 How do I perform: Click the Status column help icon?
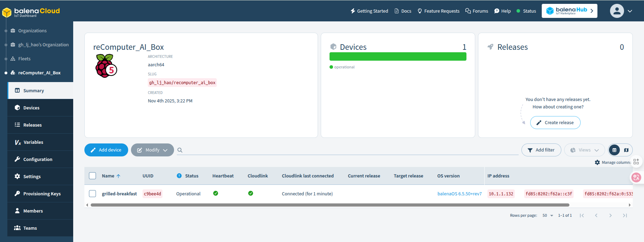point(179,176)
